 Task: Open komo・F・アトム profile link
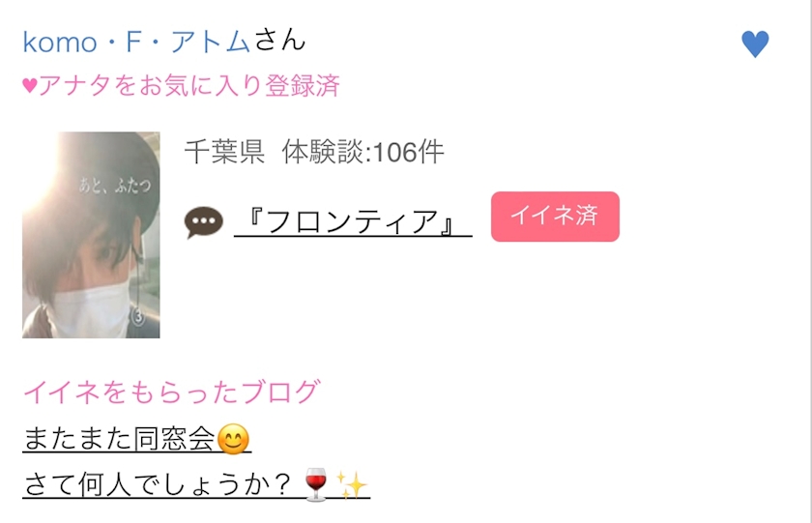tap(136, 42)
